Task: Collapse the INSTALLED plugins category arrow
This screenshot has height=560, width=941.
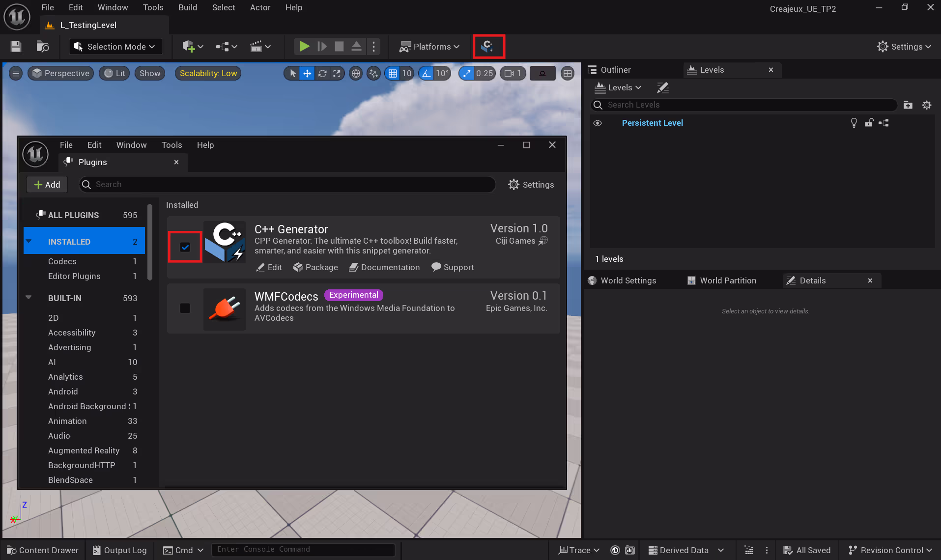Action: pyautogui.click(x=29, y=241)
